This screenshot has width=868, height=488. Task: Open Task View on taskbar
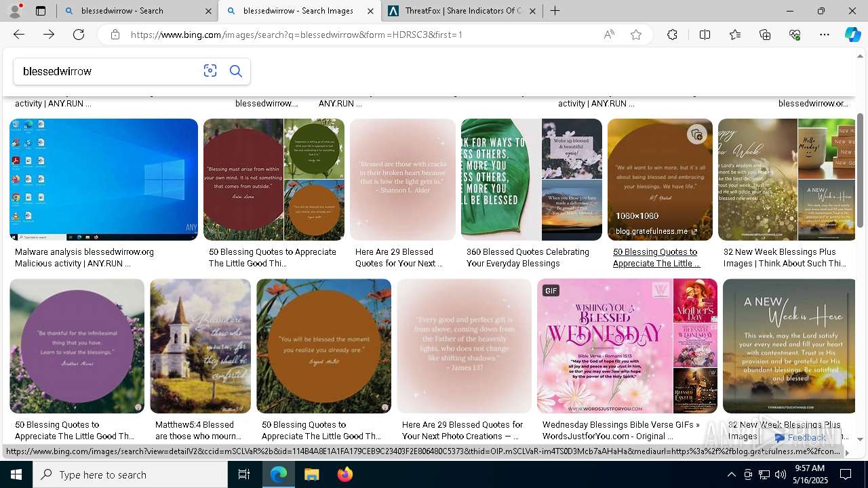coord(244,474)
